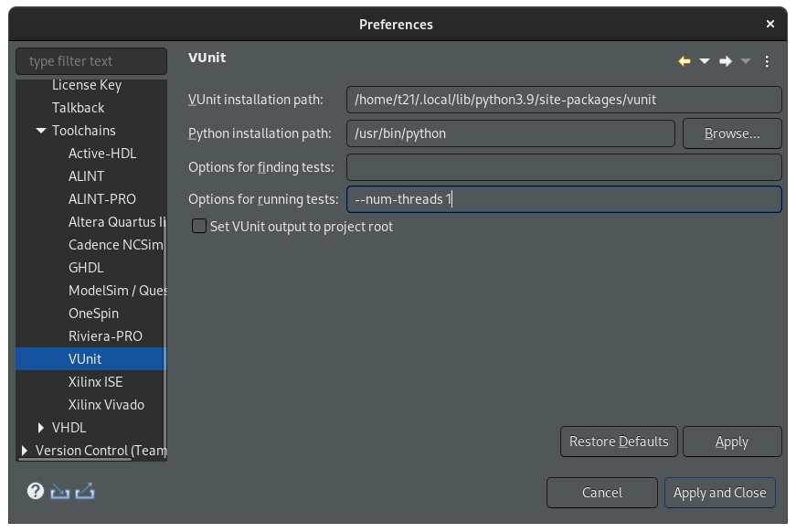Close the Preferences dialog with the X

(770, 24)
